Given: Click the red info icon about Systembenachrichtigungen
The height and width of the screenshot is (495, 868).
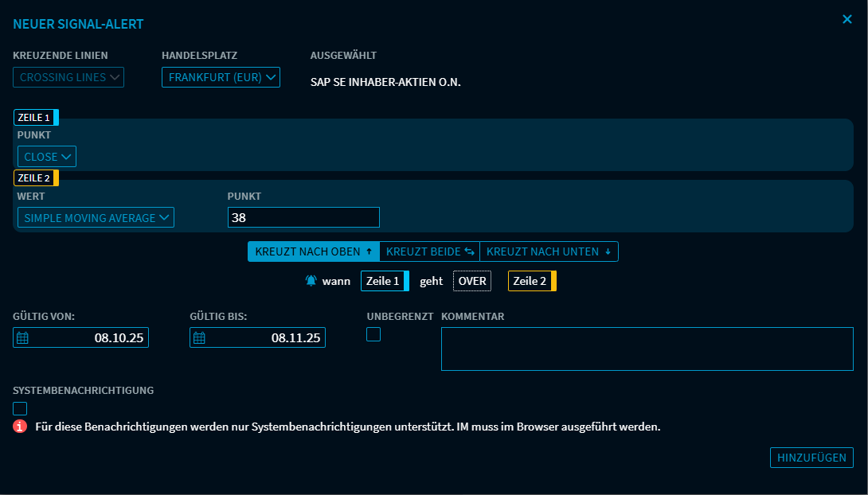Looking at the screenshot, I should point(18,424).
